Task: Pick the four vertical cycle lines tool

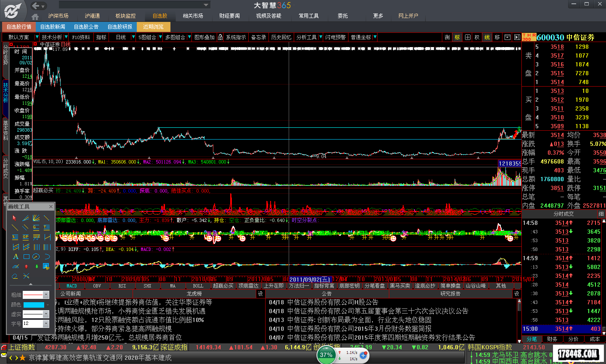Action: point(37,247)
